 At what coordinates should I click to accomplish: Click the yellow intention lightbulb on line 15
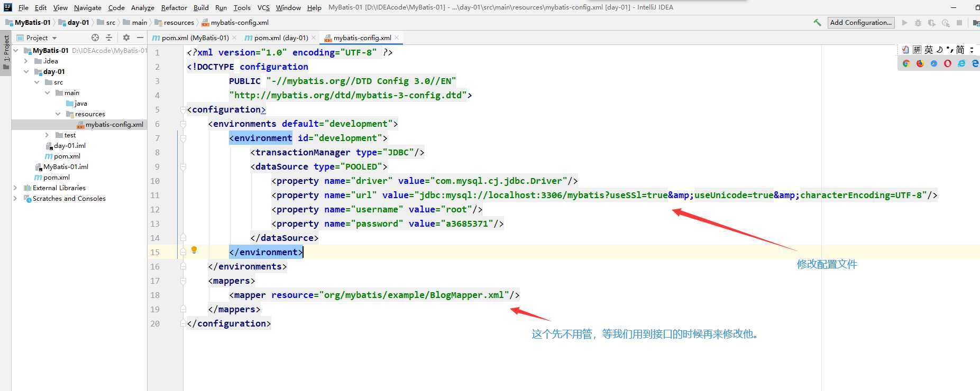[194, 250]
